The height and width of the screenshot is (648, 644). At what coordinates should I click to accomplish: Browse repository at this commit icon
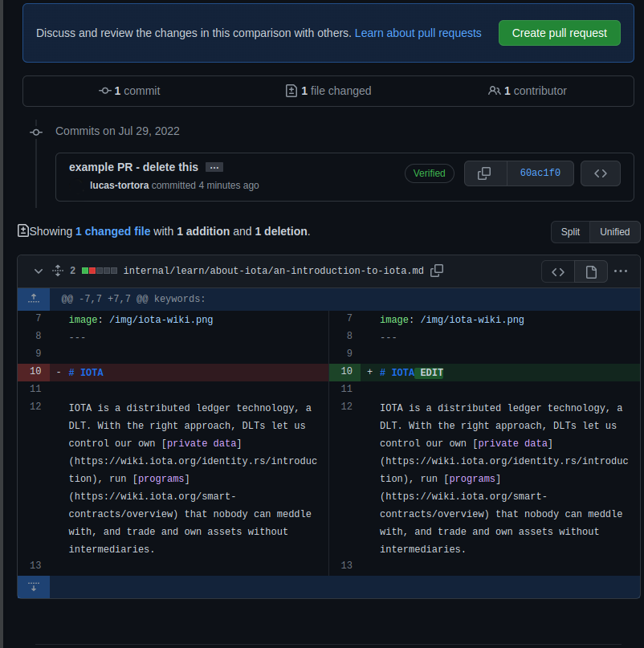(600, 173)
